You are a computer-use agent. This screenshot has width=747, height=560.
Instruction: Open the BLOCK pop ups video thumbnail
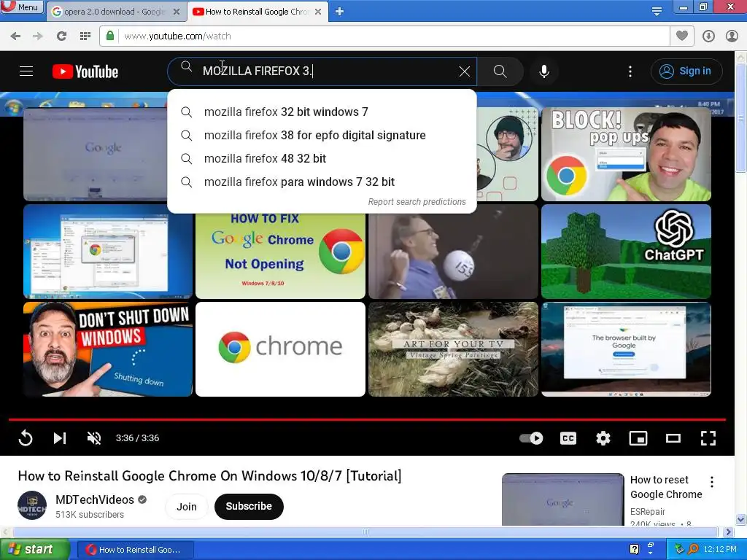(626, 154)
